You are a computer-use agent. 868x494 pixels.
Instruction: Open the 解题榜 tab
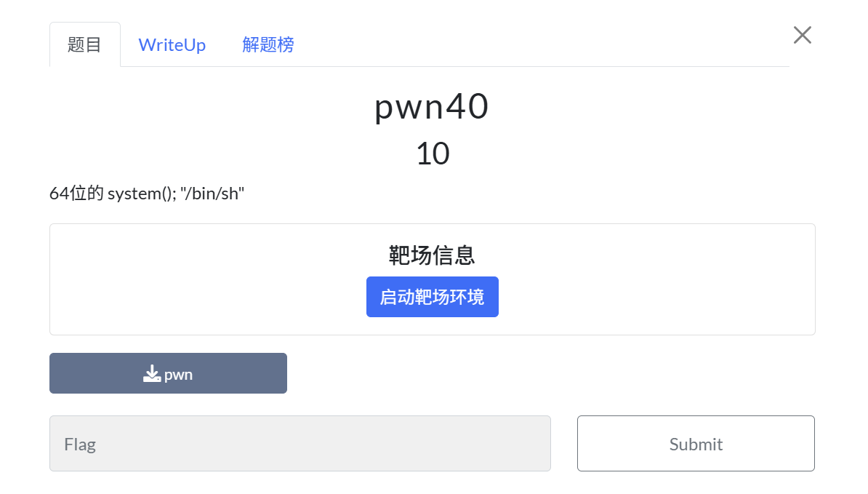coord(268,45)
